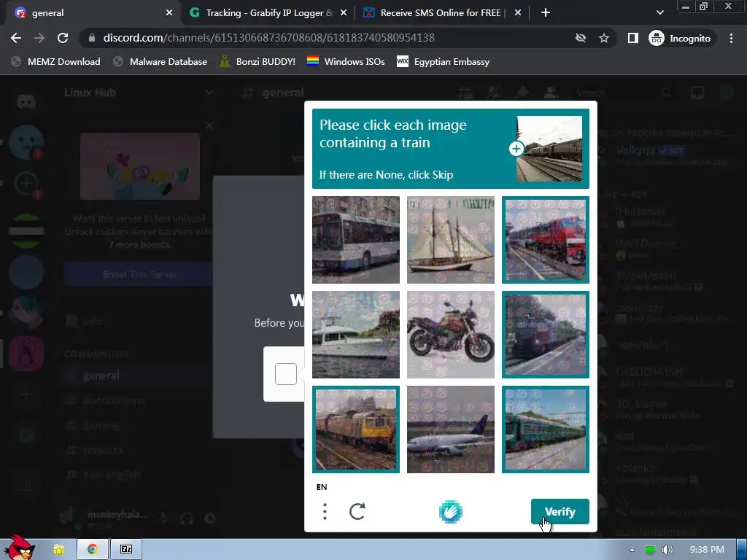The width and height of the screenshot is (747, 560).
Task: Open the Discord inbox icon
Action: [x=697, y=93]
